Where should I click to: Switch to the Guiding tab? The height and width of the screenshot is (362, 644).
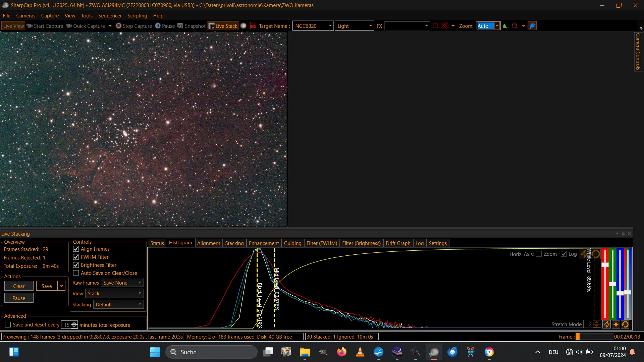[x=292, y=243]
